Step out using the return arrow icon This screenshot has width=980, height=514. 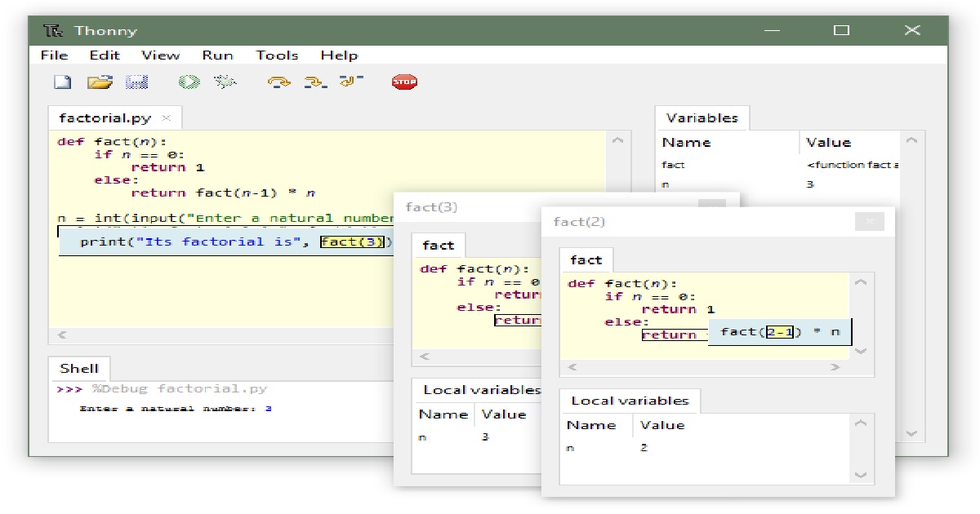[350, 81]
